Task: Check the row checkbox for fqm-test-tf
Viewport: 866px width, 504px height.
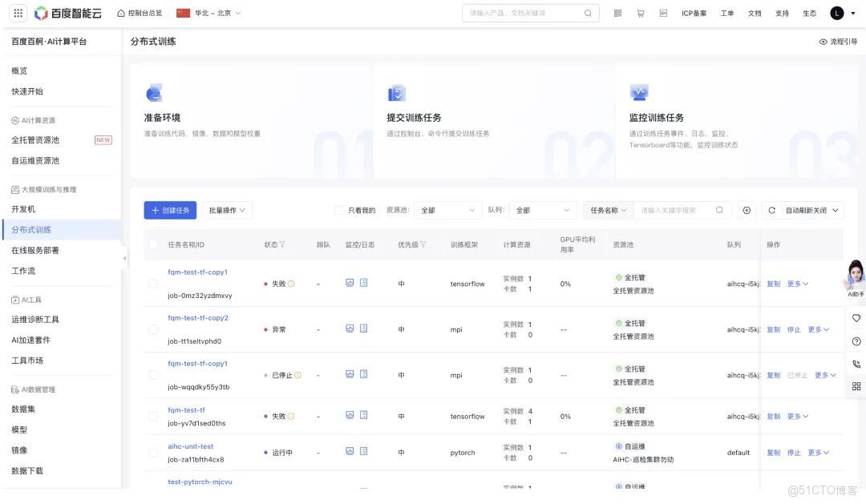Action: pos(152,416)
